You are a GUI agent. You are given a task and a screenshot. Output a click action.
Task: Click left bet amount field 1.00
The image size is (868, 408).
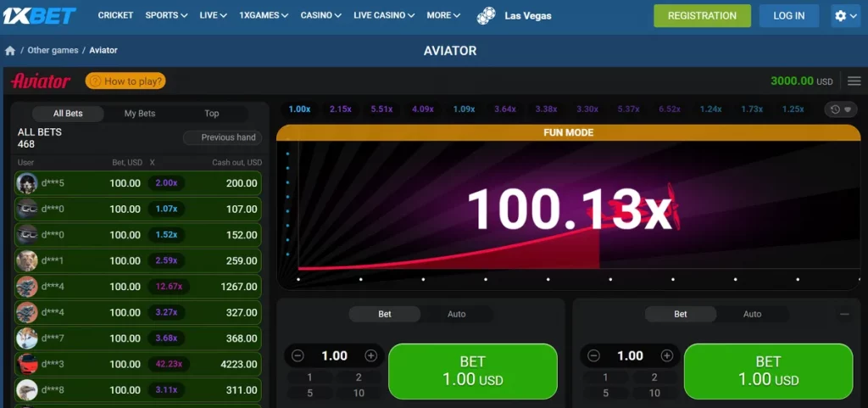(334, 356)
